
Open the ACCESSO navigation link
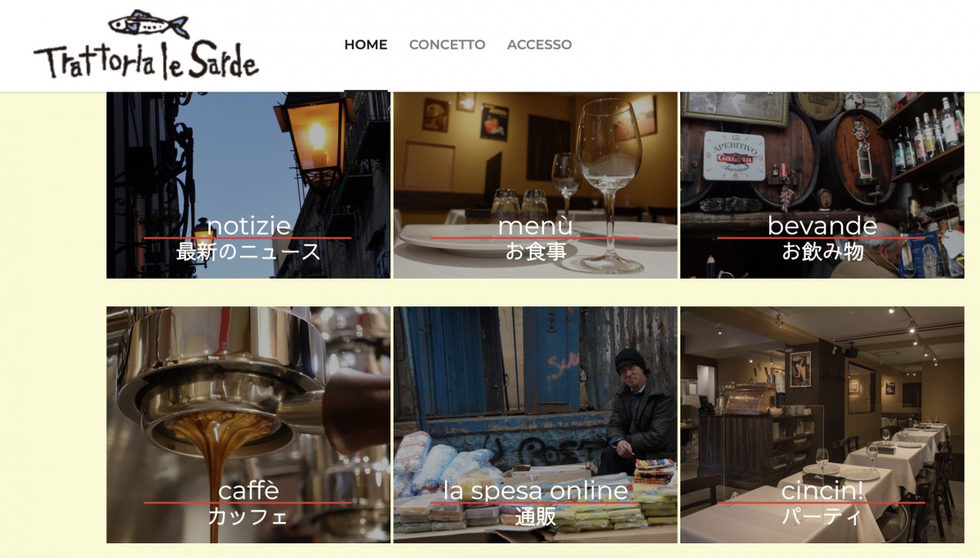point(539,45)
